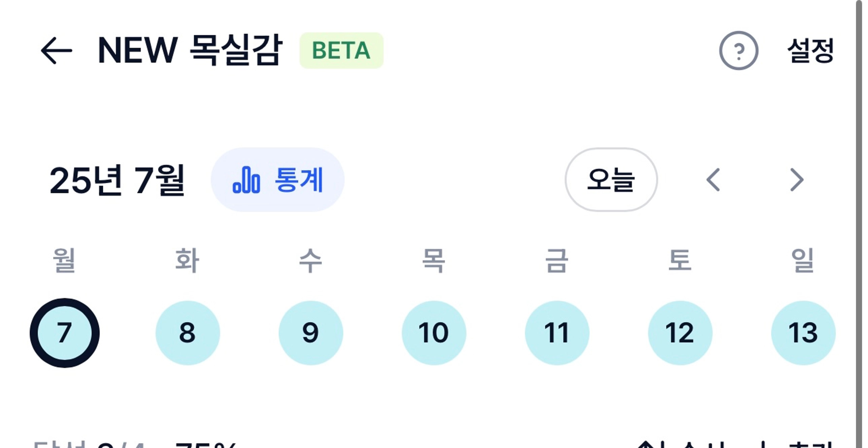The height and width of the screenshot is (448, 868).
Task: Open 설정 settings
Action: click(x=810, y=51)
